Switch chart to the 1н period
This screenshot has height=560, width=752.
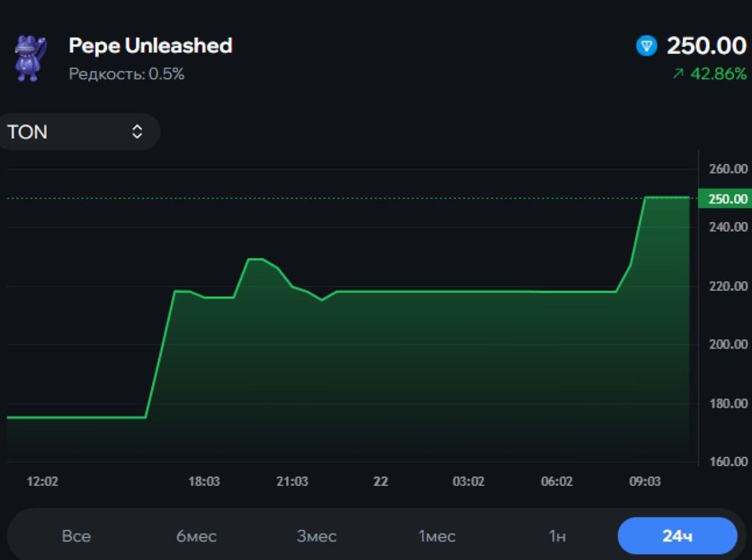click(557, 536)
